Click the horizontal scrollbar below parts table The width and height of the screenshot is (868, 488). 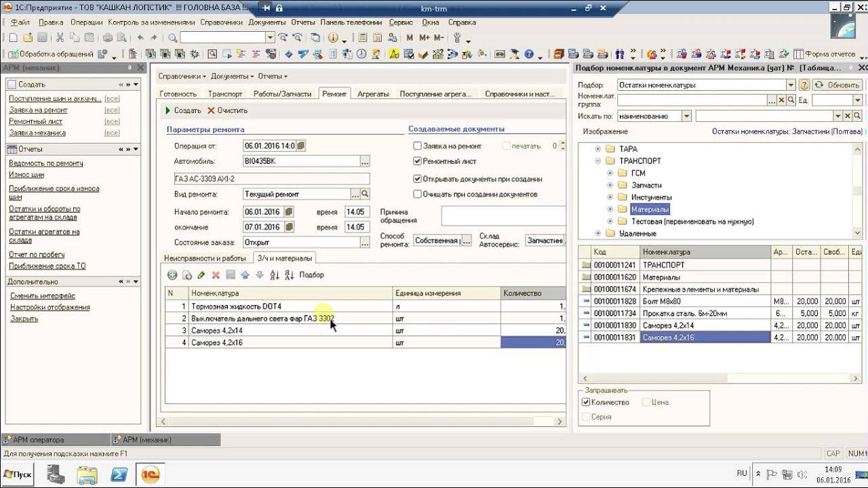point(361,421)
